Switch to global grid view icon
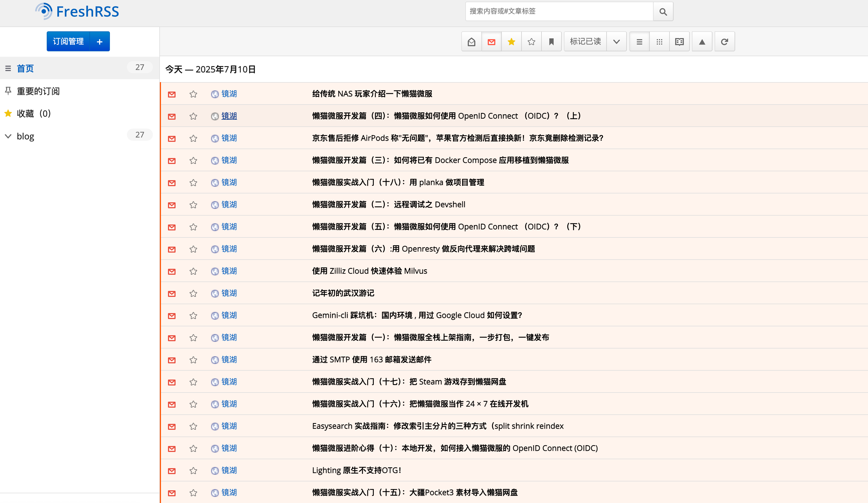The height and width of the screenshot is (503, 868). click(659, 42)
